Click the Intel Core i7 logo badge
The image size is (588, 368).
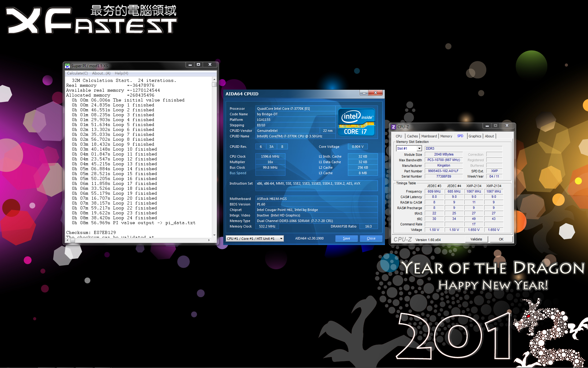[x=356, y=122]
